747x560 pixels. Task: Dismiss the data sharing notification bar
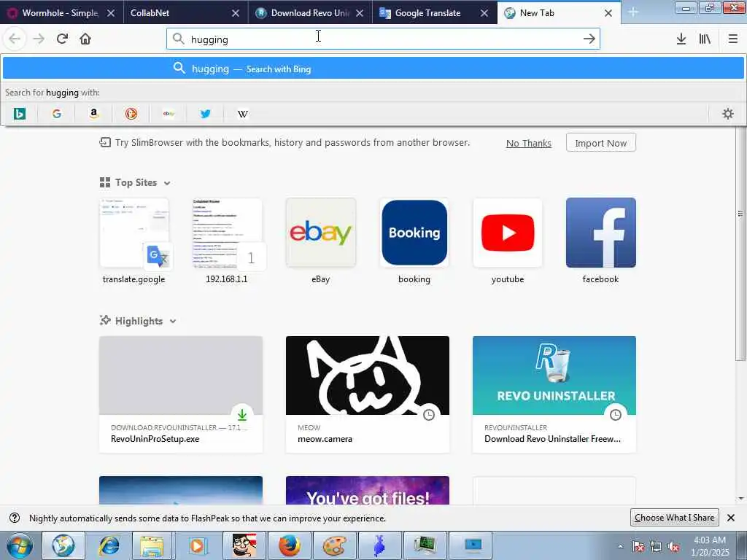(x=731, y=518)
